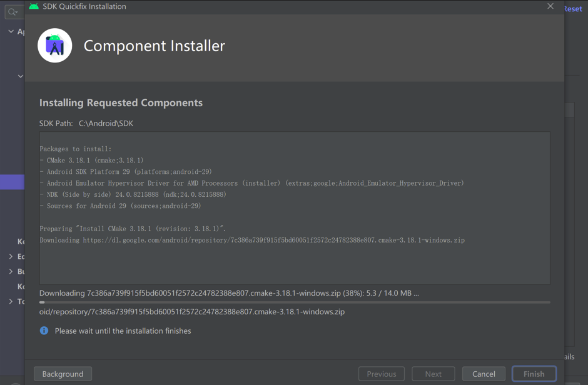Expand the 'Ap' settings tree section
588x385 pixels.
click(x=11, y=31)
